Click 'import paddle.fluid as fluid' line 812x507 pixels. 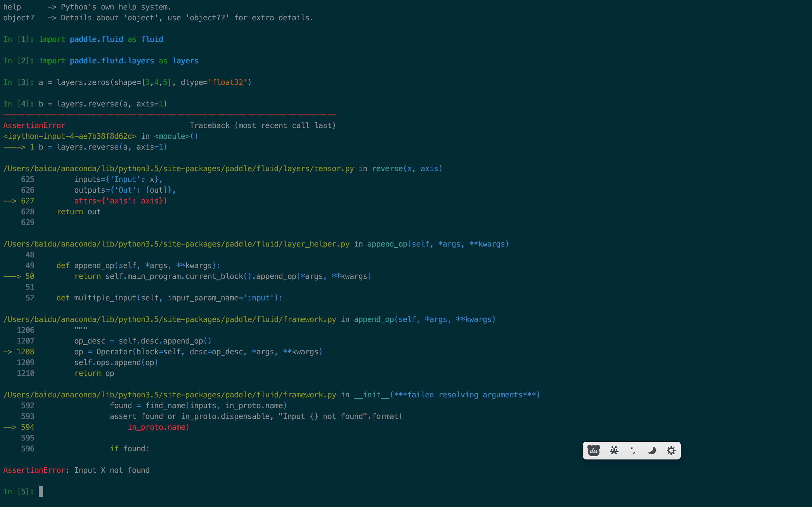(101, 40)
